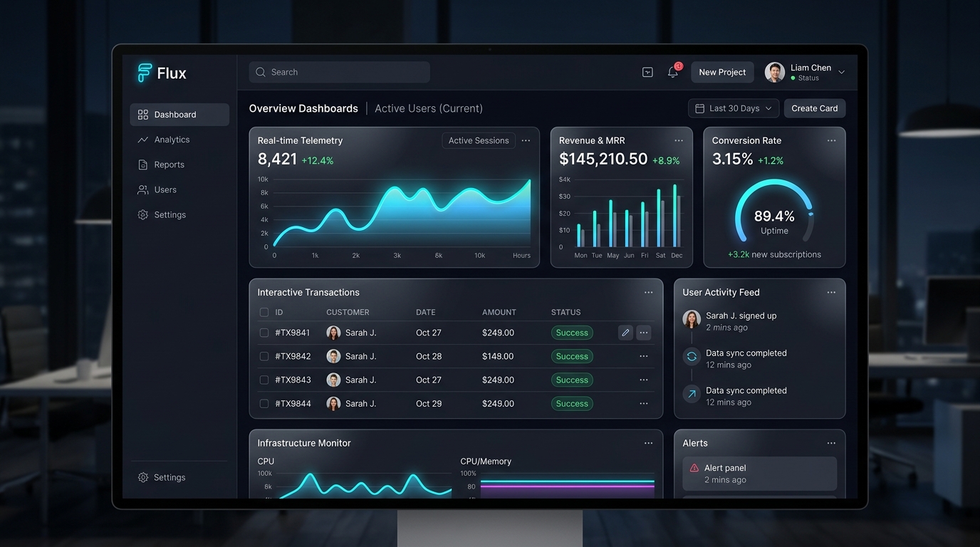Check the box for transaction #TX9841

pos(264,333)
